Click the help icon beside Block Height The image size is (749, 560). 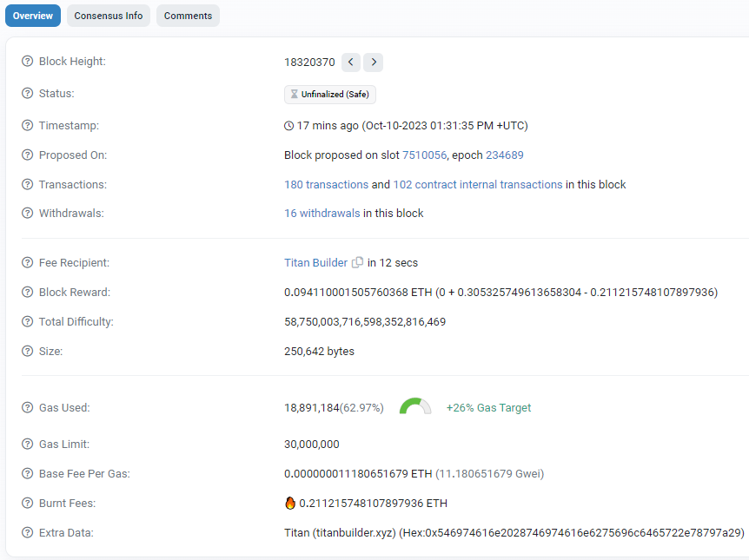coord(28,61)
